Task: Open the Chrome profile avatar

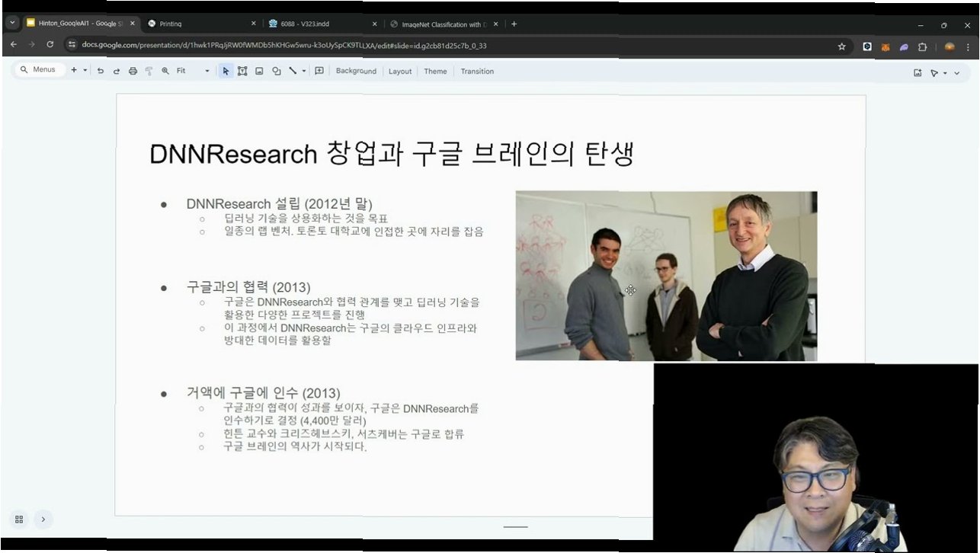Action: [949, 46]
